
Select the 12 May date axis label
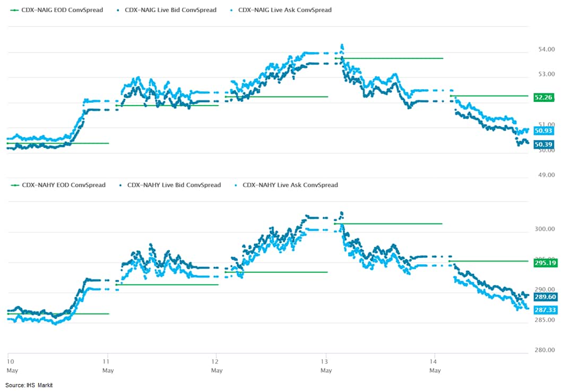pos(217,366)
